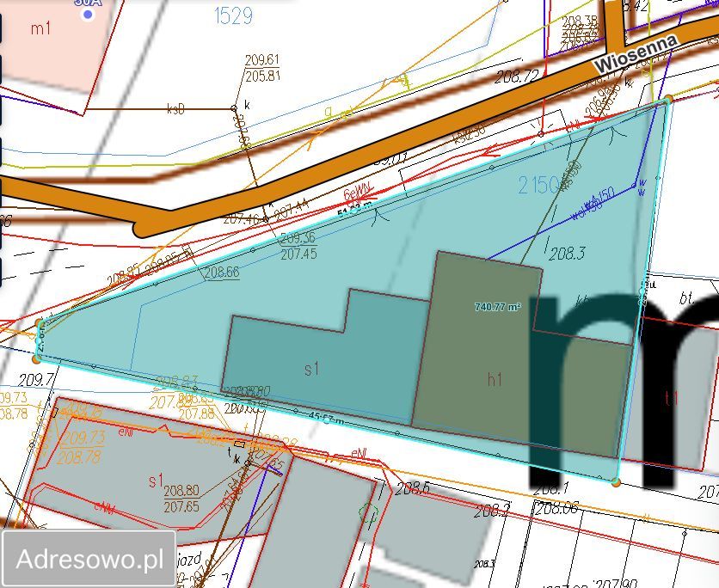The width and height of the screenshot is (719, 588).
Task: Click the ksD sewer line label
Action: pyautogui.click(x=175, y=109)
